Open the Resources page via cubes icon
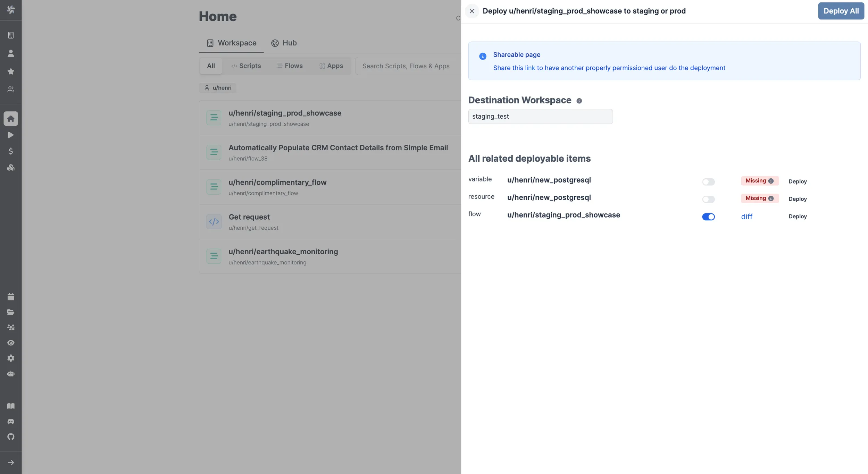868x474 pixels. [11, 168]
